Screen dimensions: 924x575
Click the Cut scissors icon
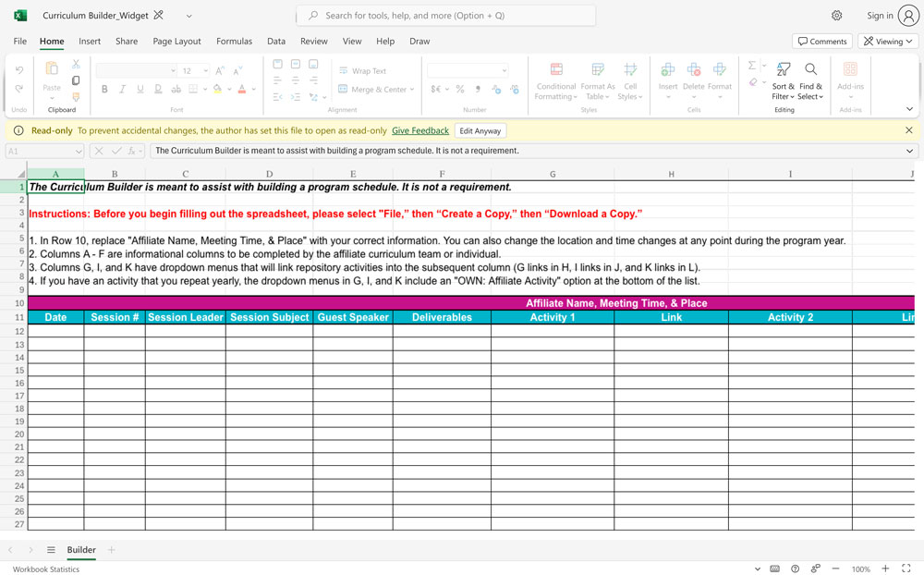76,64
